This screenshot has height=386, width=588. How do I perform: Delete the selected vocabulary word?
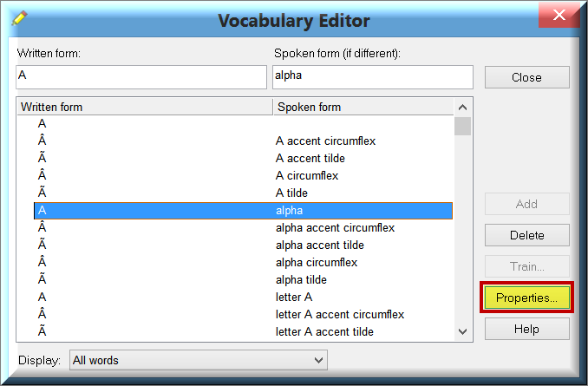(x=527, y=235)
